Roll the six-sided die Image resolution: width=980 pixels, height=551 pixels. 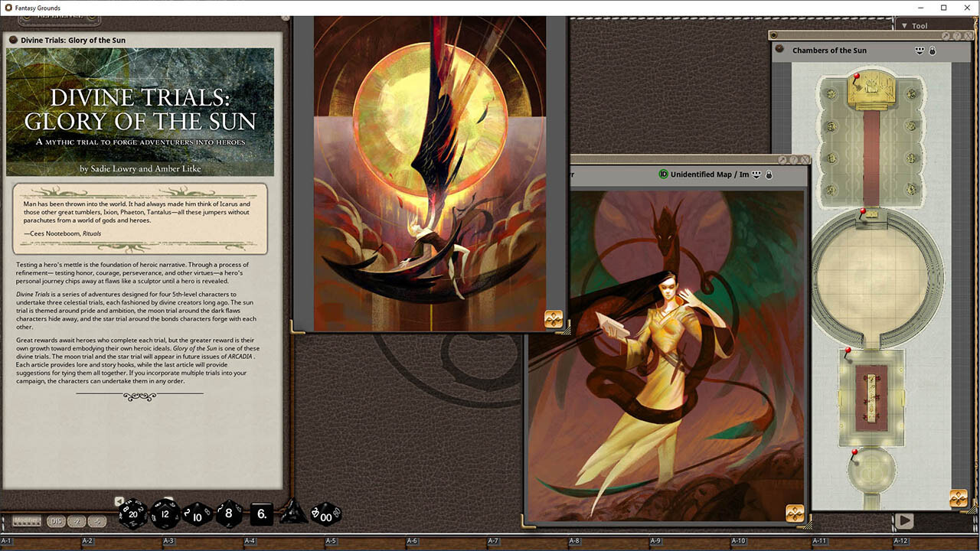click(261, 514)
